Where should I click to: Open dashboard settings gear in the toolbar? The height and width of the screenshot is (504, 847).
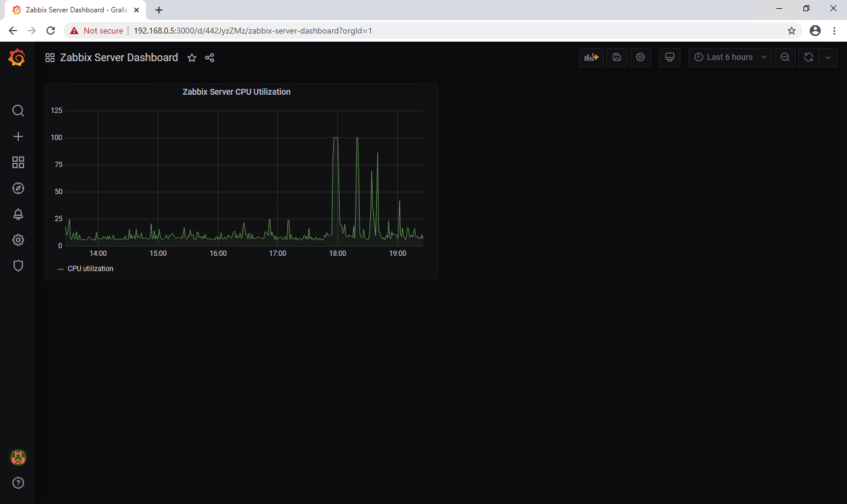coord(640,57)
